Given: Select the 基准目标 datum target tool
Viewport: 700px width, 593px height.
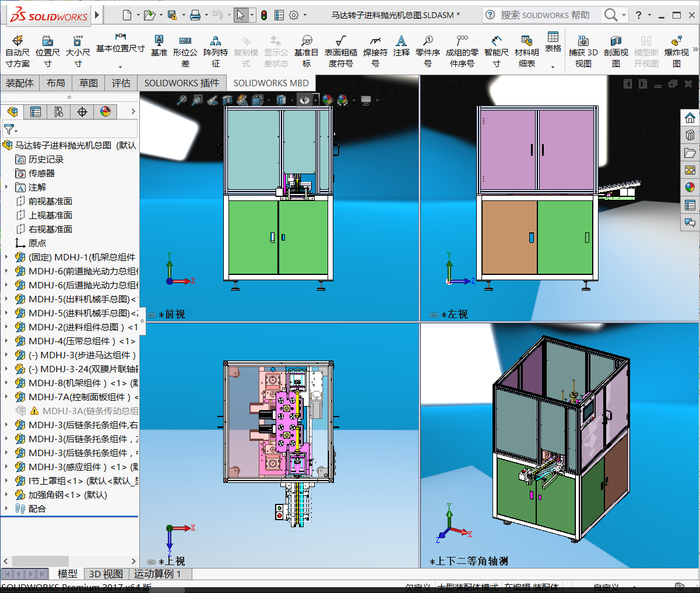Looking at the screenshot, I should pyautogui.click(x=307, y=51).
